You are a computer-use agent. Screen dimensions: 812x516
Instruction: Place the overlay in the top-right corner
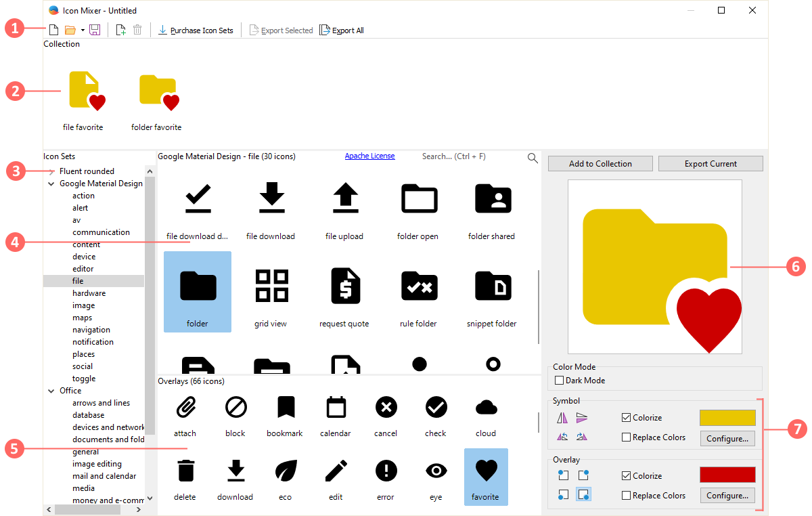582,476
